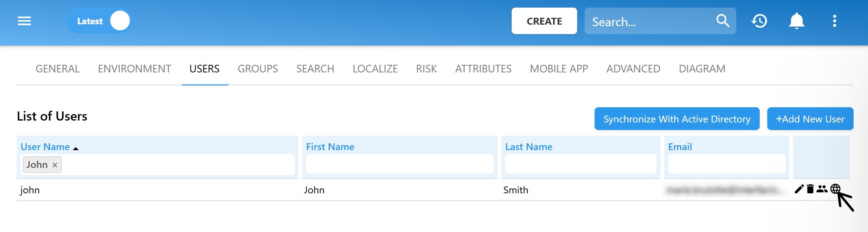The width and height of the screenshot is (868, 232).
Task: Open the Environment tab
Action: [134, 69]
